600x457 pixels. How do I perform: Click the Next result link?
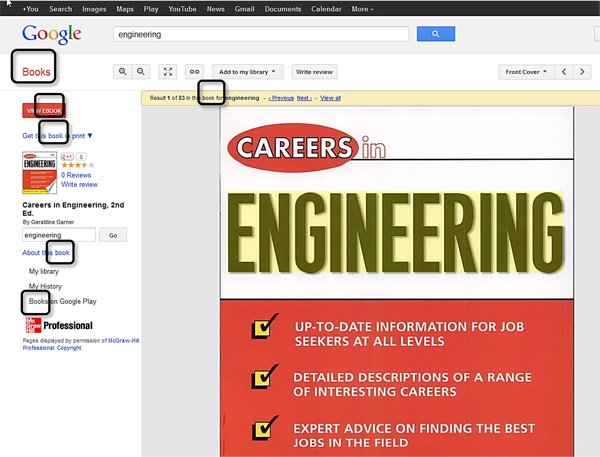click(x=304, y=98)
